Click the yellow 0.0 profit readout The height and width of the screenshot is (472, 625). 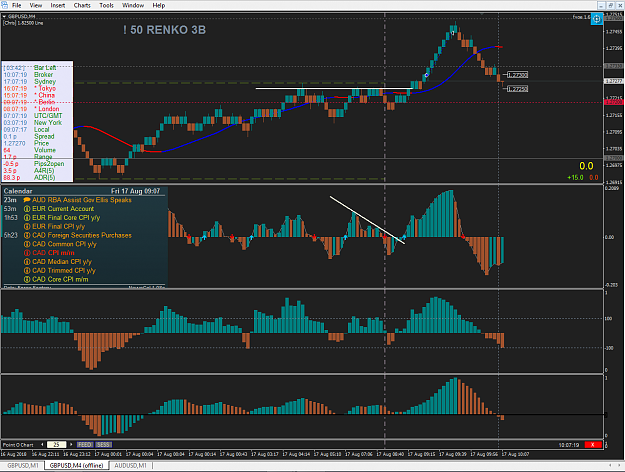tap(586, 166)
